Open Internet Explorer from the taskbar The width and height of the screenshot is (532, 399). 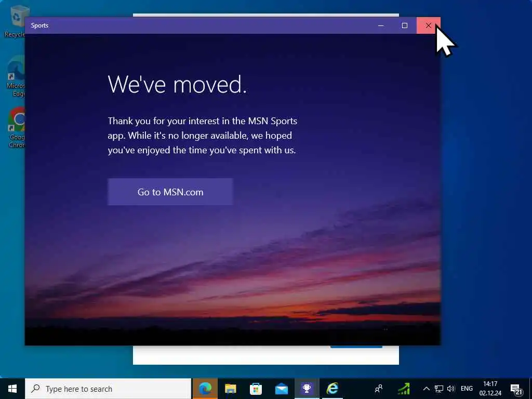pyautogui.click(x=332, y=389)
